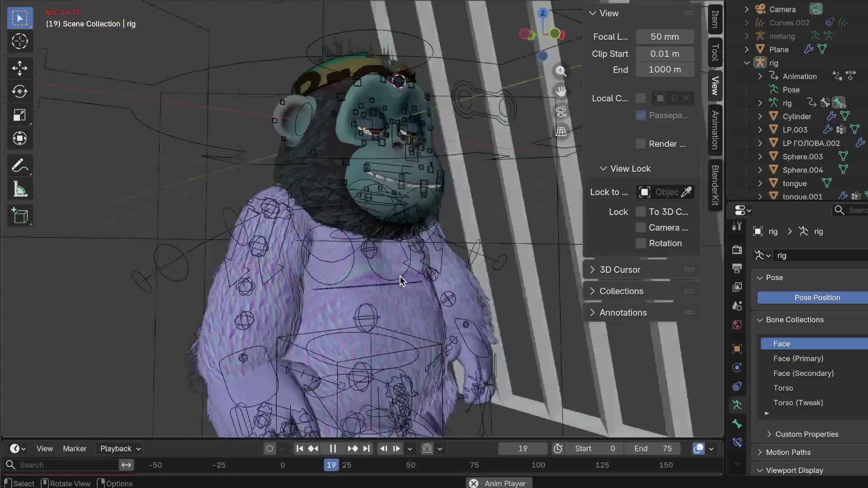The height and width of the screenshot is (488, 868).
Task: Enable the Local Camera checkbox
Action: pyautogui.click(x=641, y=99)
